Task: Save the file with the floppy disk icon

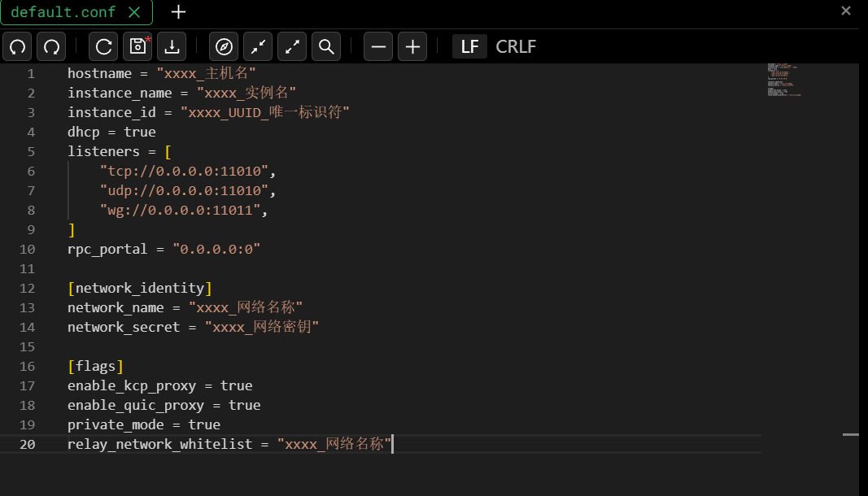Action: [137, 47]
